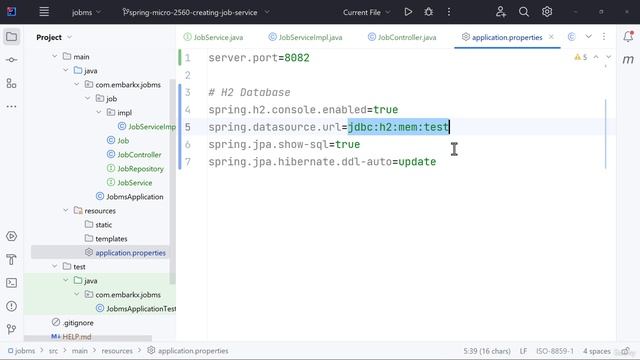640x360 pixels.
Task: Open IDE settings gear
Action: click(x=547, y=12)
